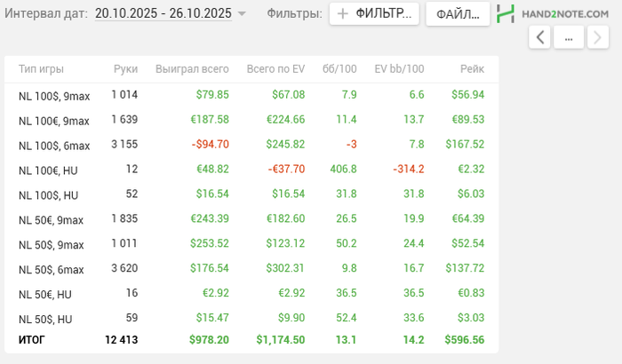This screenshot has height=364, width=622.
Task: Expand the date range dropdown arrow
Action: pos(242,14)
